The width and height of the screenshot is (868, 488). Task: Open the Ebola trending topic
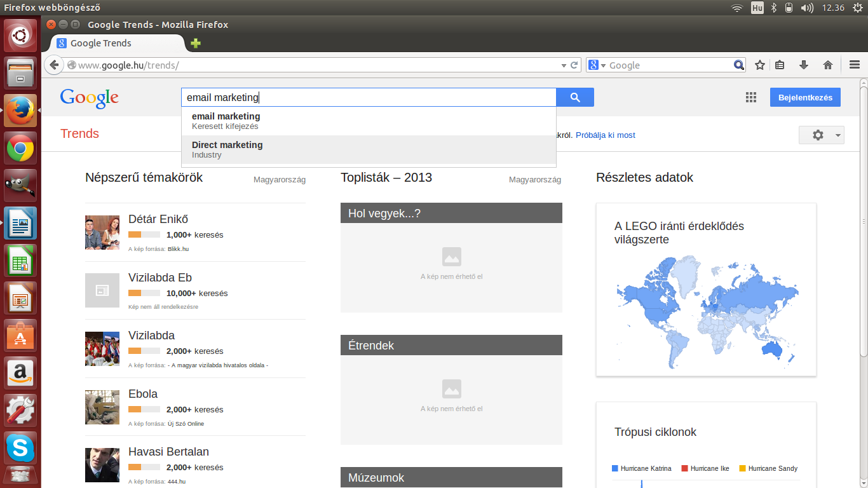(x=143, y=394)
